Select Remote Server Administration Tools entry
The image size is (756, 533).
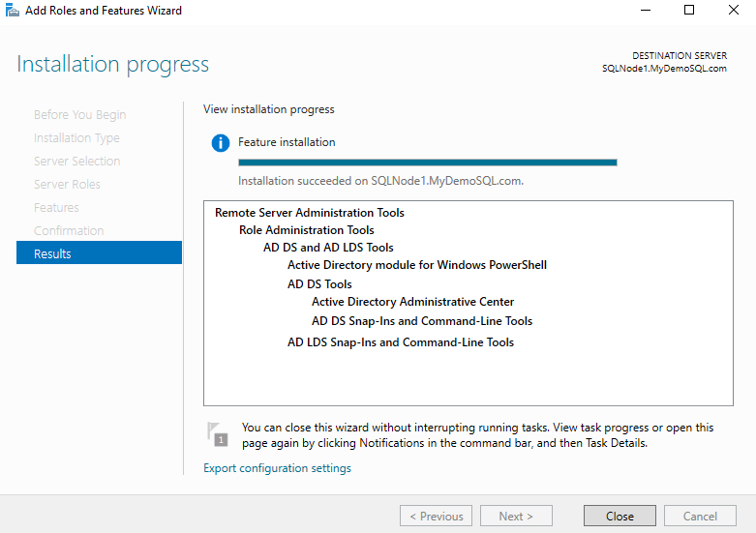tap(310, 213)
